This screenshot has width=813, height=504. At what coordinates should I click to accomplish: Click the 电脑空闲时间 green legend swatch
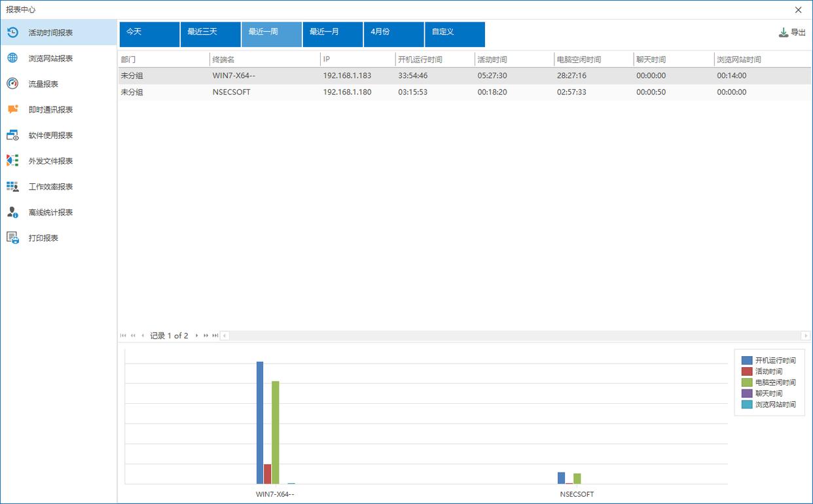click(x=747, y=382)
